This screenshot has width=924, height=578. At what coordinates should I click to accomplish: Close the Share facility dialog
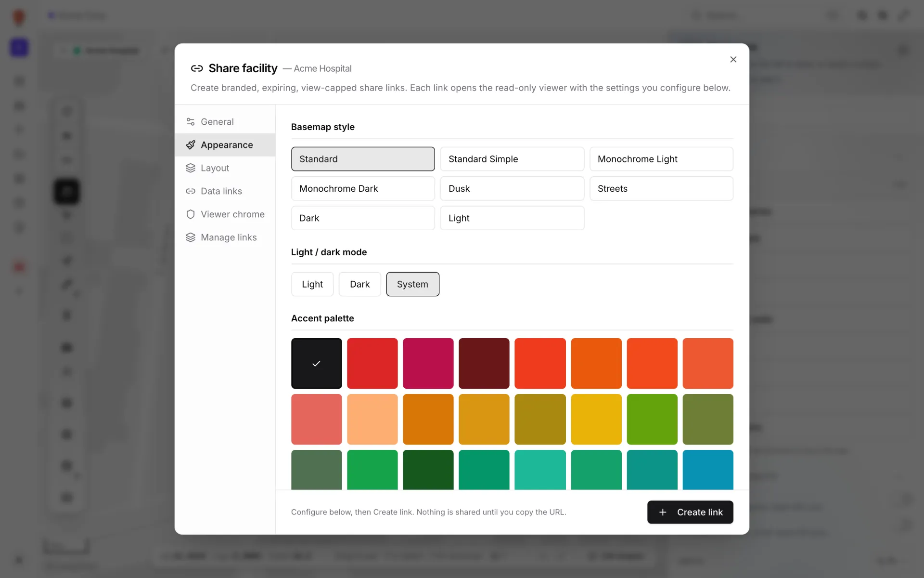click(x=733, y=59)
